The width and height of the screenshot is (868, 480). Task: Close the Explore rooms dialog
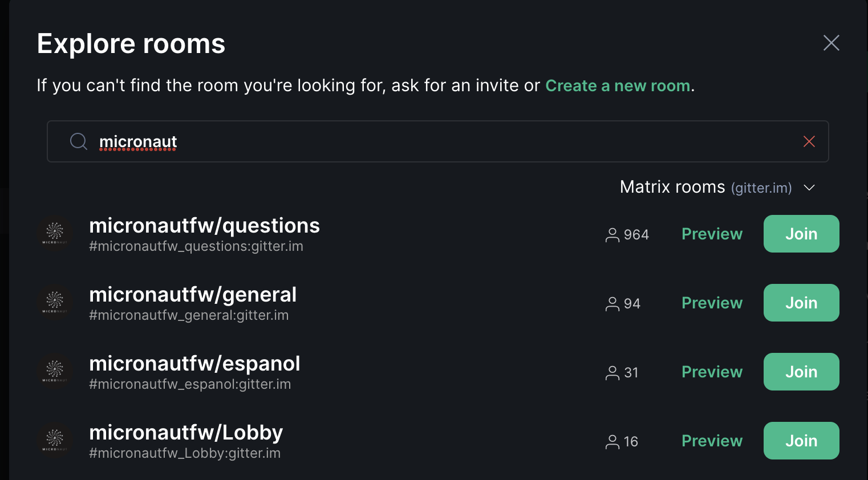831,43
